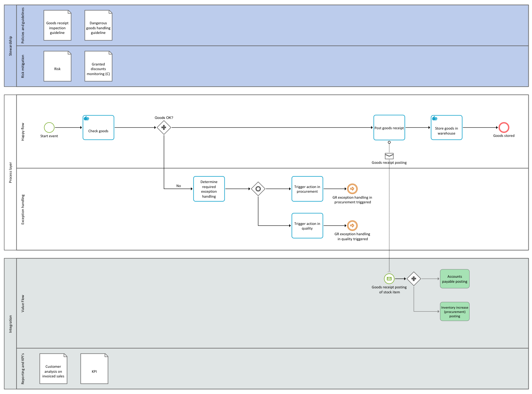532x394 pixels.
Task: Select GR exception handling in procurement triggered event
Action: pyautogui.click(x=352, y=189)
